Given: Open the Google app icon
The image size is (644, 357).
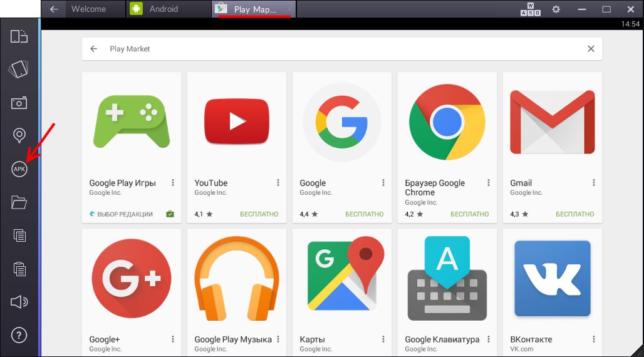Looking at the screenshot, I should [x=341, y=122].
